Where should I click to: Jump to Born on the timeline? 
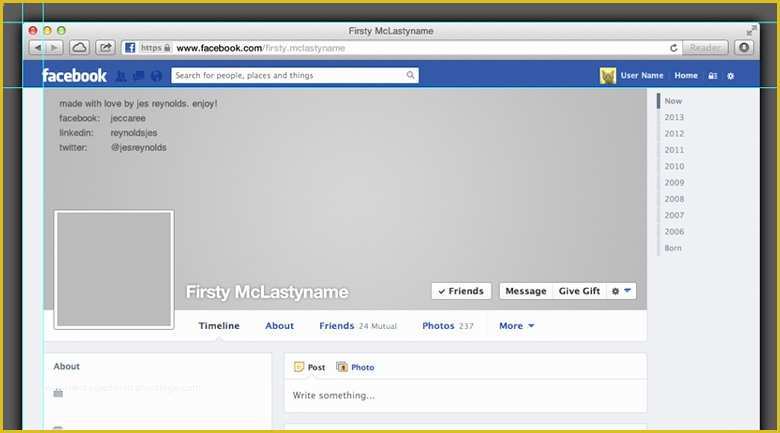pos(673,248)
